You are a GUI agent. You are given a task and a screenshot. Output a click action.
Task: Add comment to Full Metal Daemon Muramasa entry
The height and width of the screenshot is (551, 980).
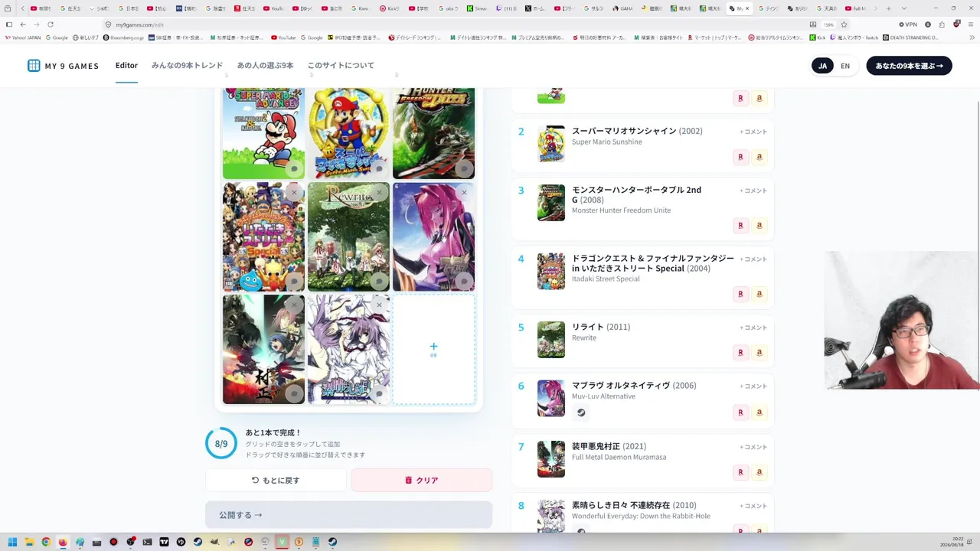pos(753,447)
